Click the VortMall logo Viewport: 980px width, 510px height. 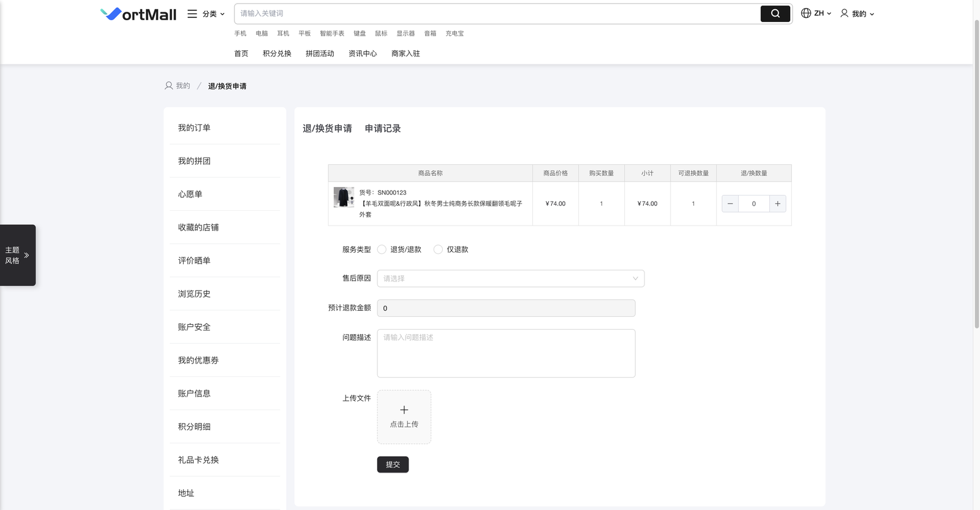pyautogui.click(x=138, y=14)
